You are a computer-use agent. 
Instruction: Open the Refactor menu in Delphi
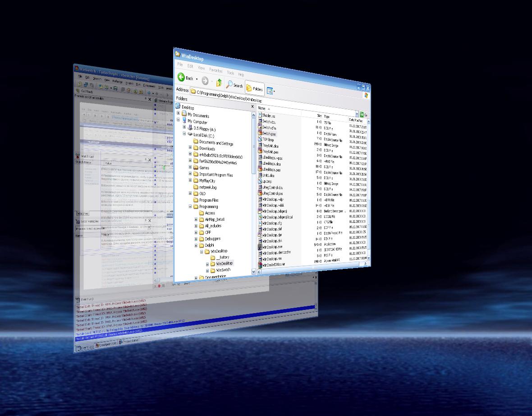118,81
